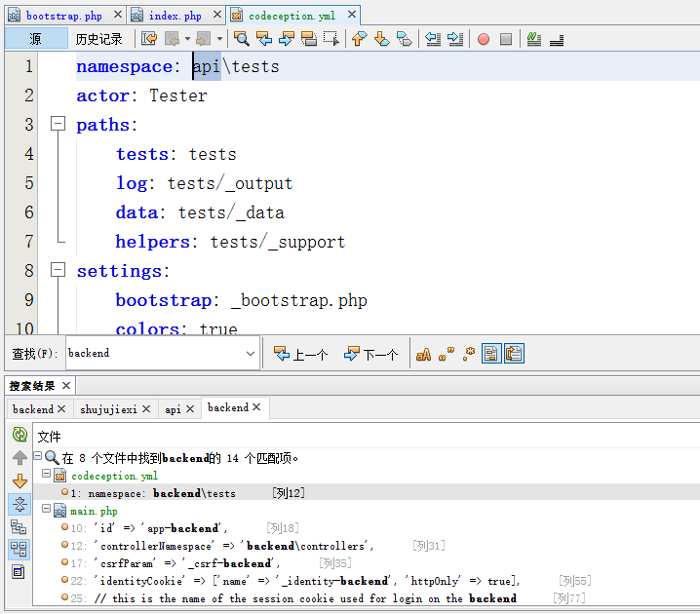Toggle Whole Words matching in find bar
This screenshot has height=614, width=700.
[447, 354]
